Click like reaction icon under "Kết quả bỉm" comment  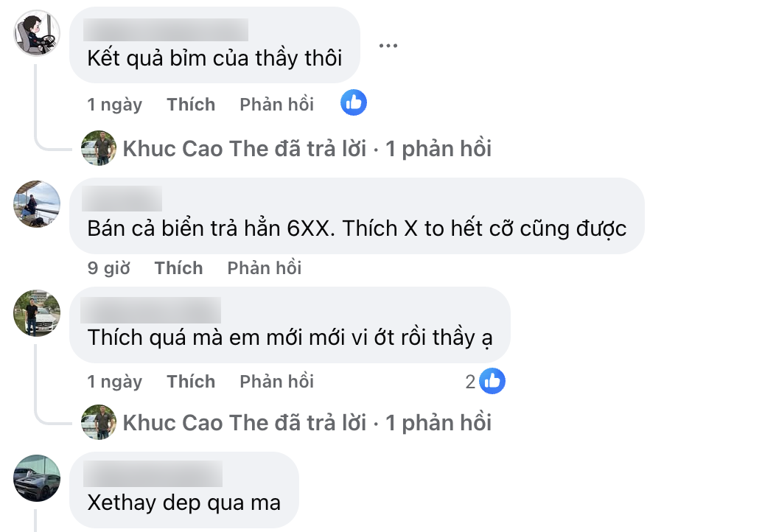pos(354,103)
